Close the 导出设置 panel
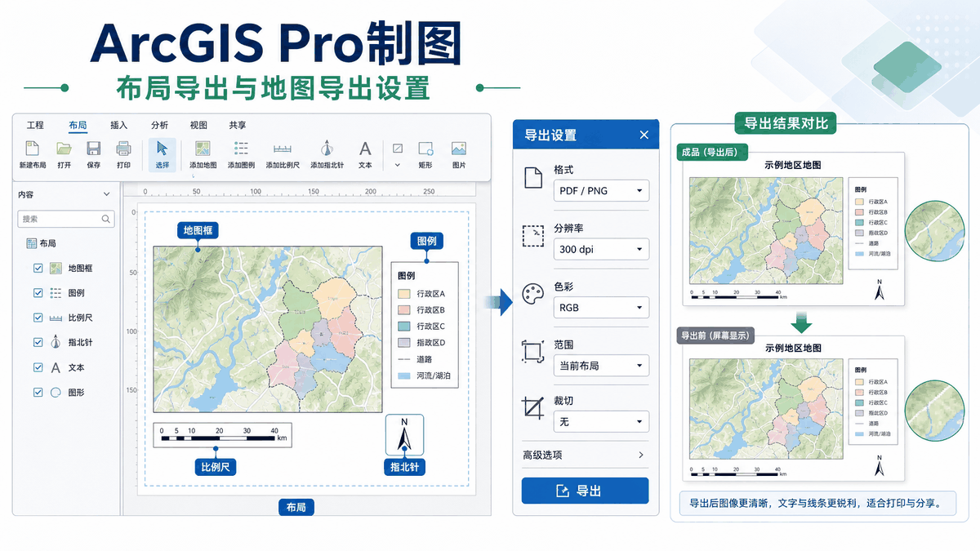980x551 pixels. tap(644, 135)
